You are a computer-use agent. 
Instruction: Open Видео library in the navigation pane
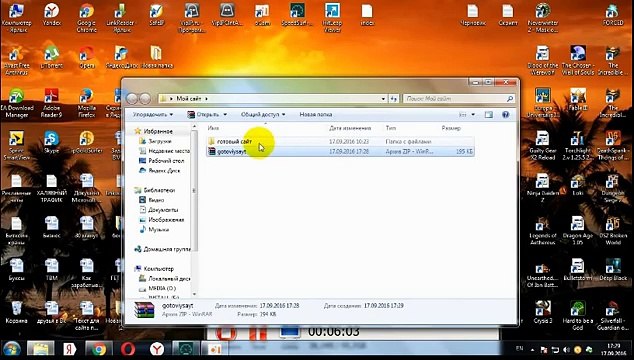[156, 200]
